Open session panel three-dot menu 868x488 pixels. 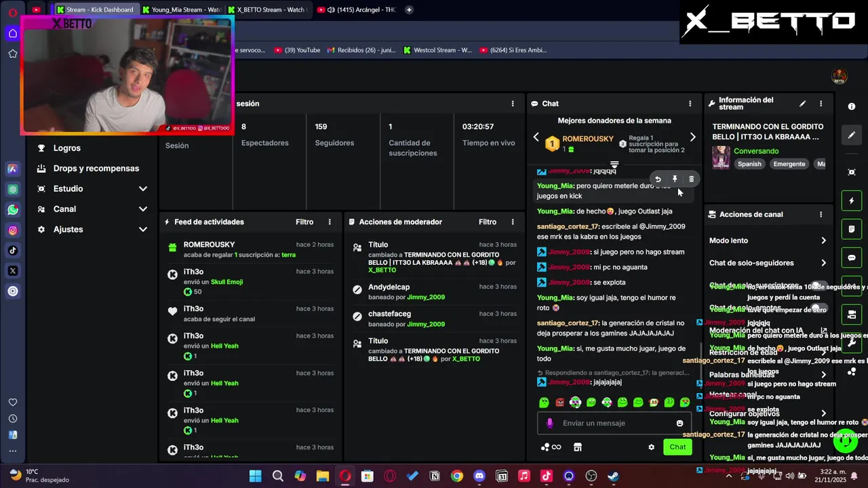pyautogui.click(x=513, y=104)
